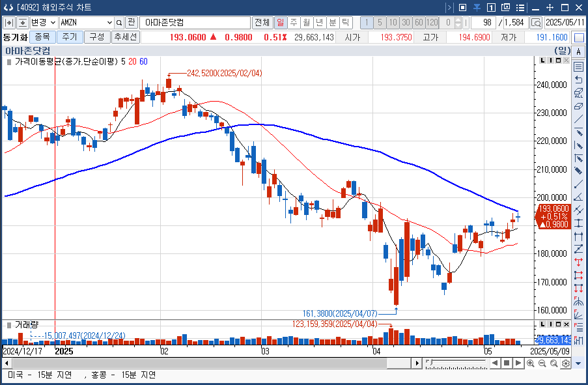This screenshot has width=588, height=385.
Task: Open the list panel icon below A
Action: point(578,67)
